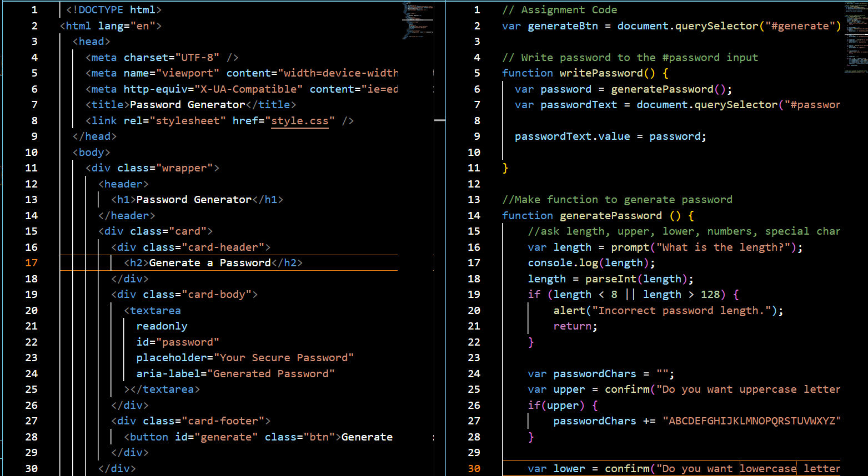Viewport: 868px width, 476px height.
Task: Click line number 17 in the HTML pane
Action: point(31,262)
